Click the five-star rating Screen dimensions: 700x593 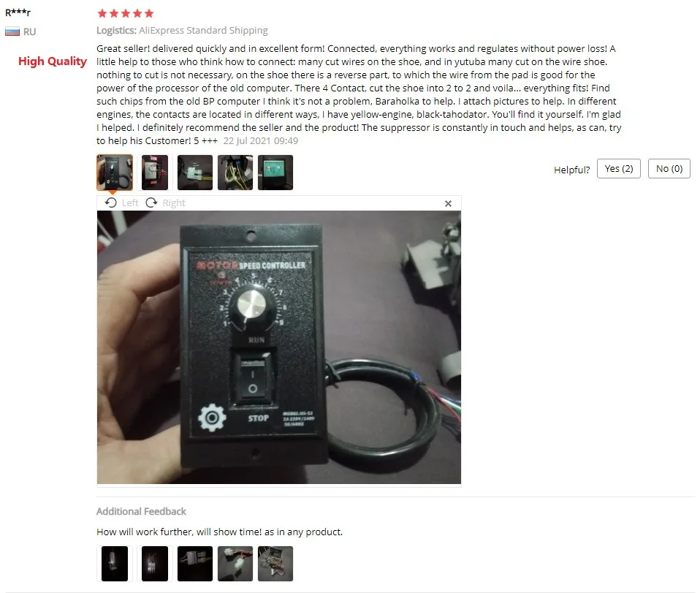click(126, 13)
